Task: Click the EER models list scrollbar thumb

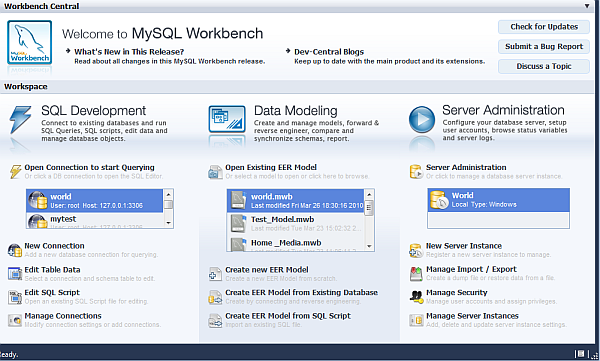Action: coord(369,208)
